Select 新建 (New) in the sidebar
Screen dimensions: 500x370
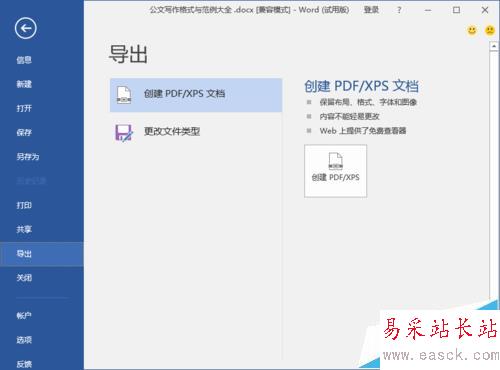(24, 84)
